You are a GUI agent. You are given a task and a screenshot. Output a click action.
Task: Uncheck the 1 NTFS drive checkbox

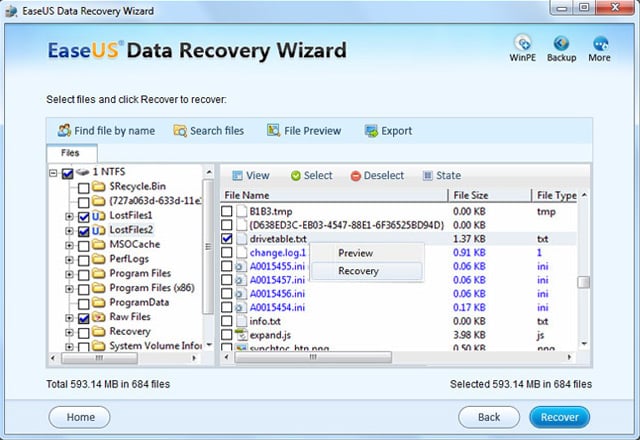click(x=67, y=174)
